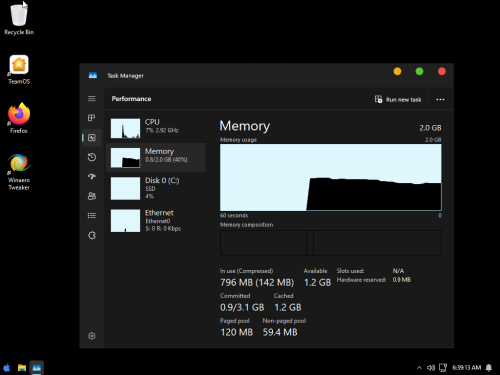Screen dimensions: 500x375
Task: Click the 'Hardware reserved' label
Action: point(361,280)
